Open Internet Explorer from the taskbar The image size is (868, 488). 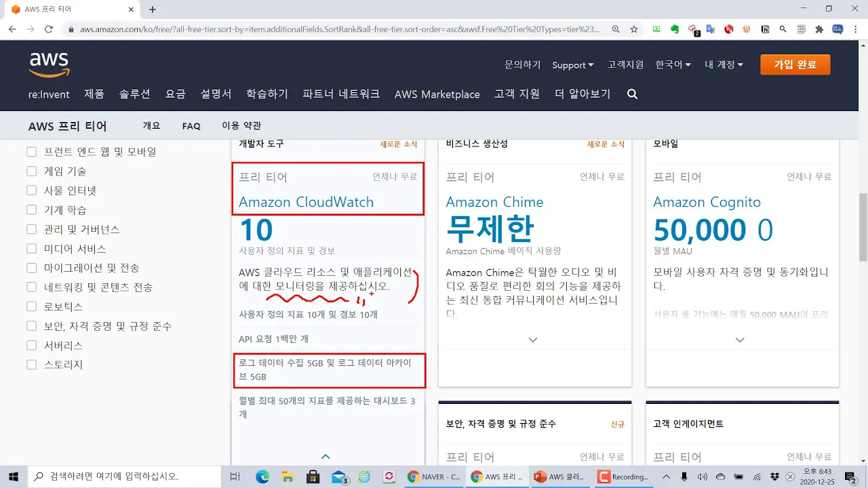[365, 476]
